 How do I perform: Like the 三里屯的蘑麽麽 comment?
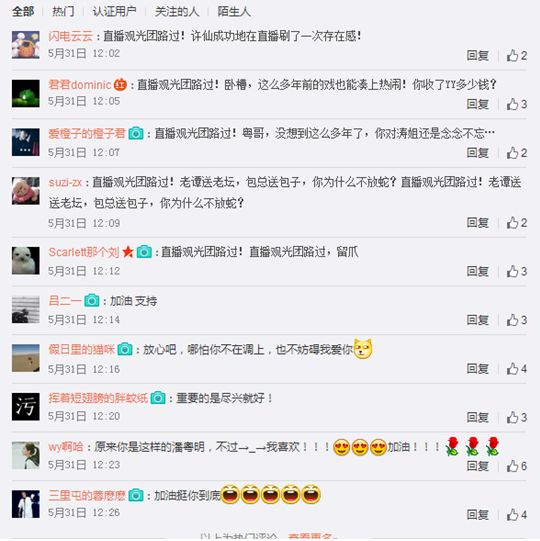[x=517, y=514]
